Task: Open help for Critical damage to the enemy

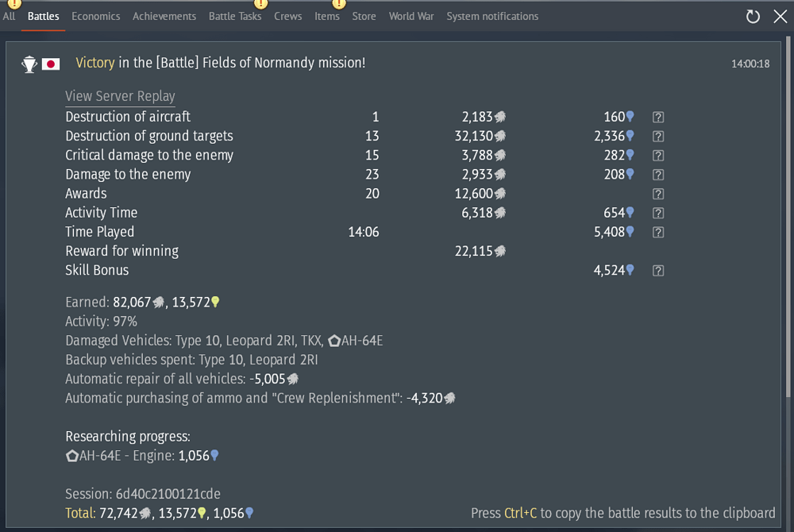Action: tap(657, 156)
